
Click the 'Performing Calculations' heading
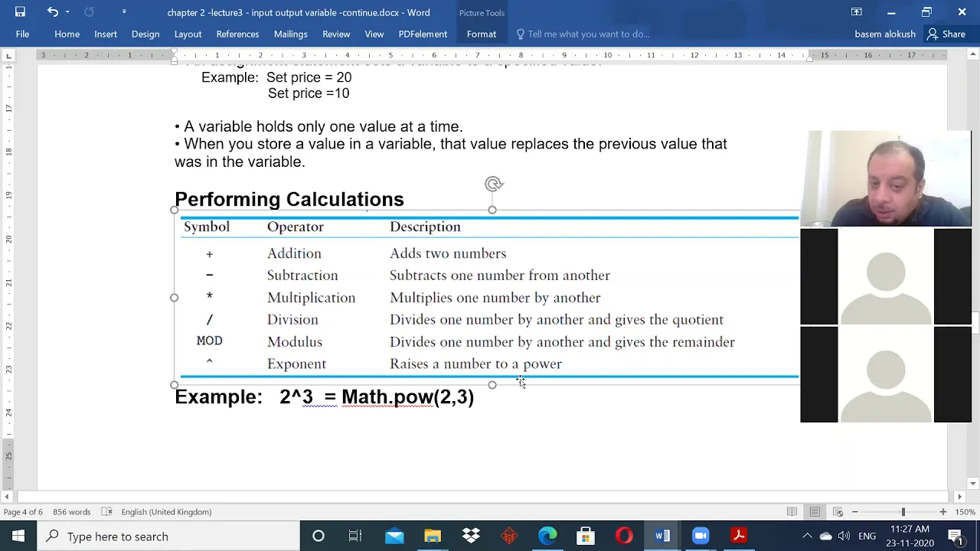[289, 199]
